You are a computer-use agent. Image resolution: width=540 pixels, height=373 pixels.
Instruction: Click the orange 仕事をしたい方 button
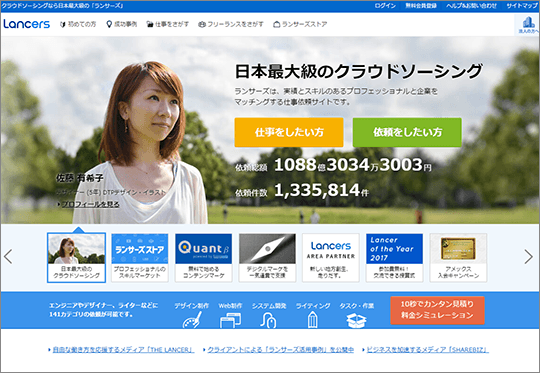click(x=289, y=132)
